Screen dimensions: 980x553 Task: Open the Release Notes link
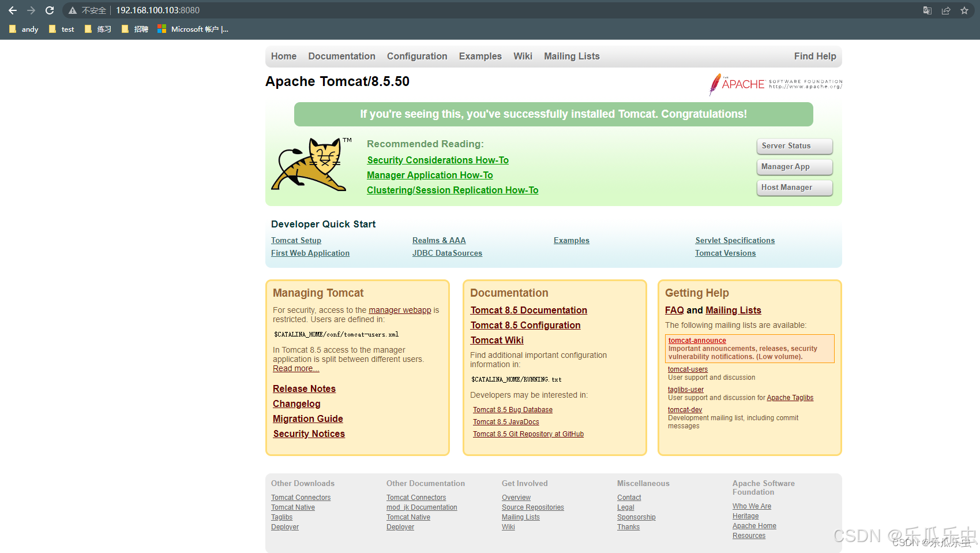304,388
